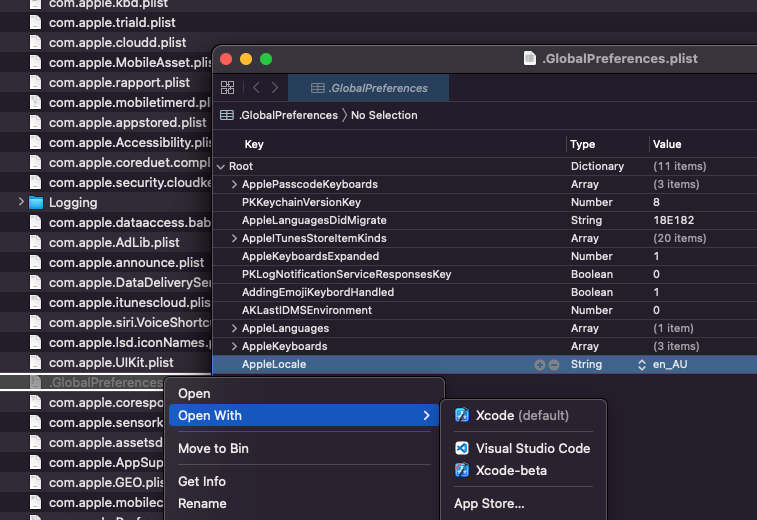
Task: Select the PKLogNotificationServiceResponsesKey row
Action: (485, 274)
